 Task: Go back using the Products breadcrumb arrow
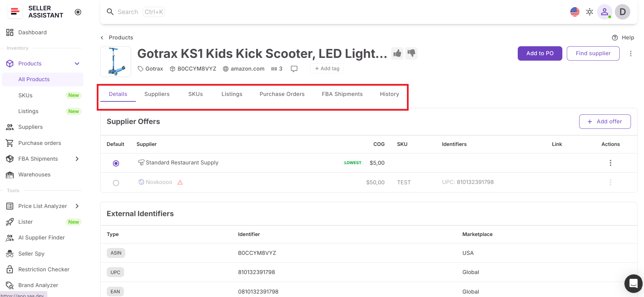pyautogui.click(x=102, y=38)
